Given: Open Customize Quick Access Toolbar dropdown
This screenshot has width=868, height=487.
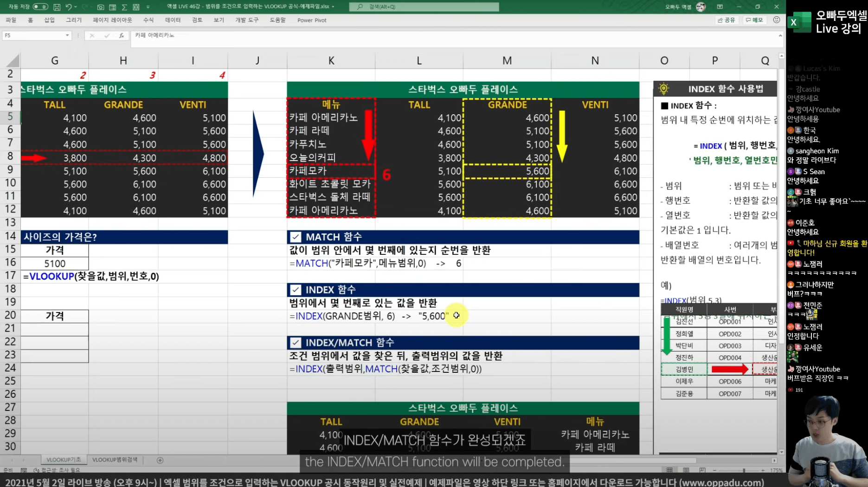Looking at the screenshot, I should pos(148,7).
